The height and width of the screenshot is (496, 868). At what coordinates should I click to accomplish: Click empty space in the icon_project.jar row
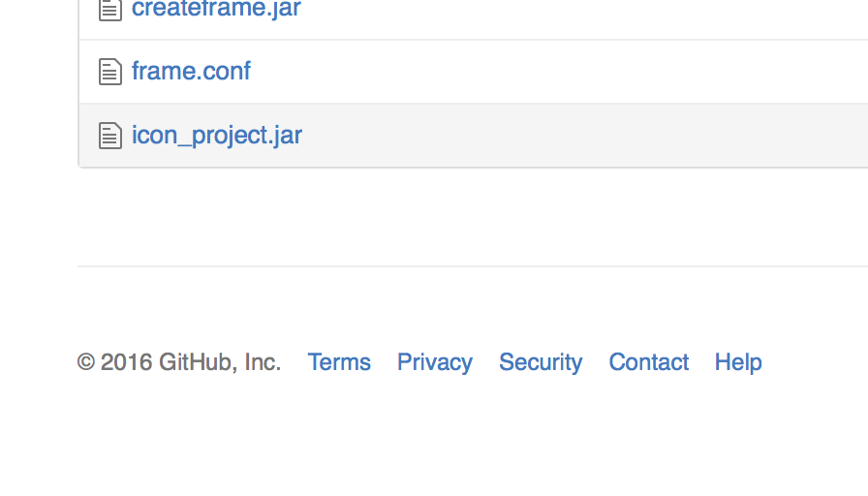tap(581, 136)
